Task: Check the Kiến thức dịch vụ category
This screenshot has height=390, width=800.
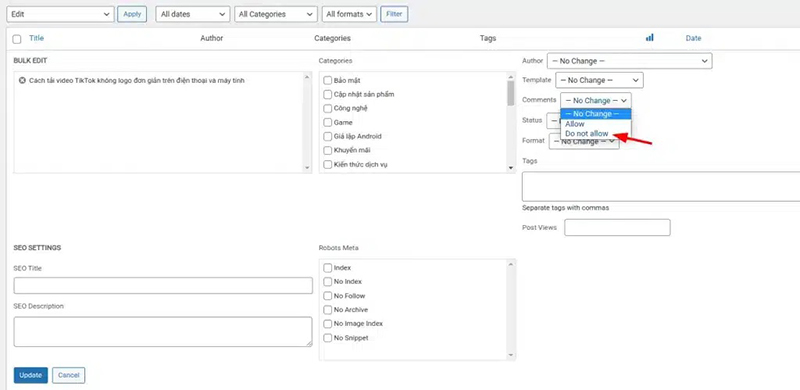Action: coord(328,164)
